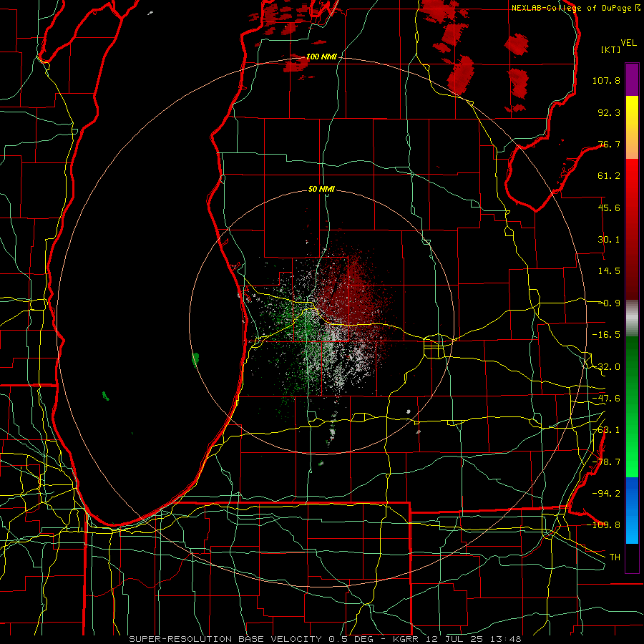644x644 pixels.
Task: Click the gray near-zero segment of color bar
Action: point(632,318)
